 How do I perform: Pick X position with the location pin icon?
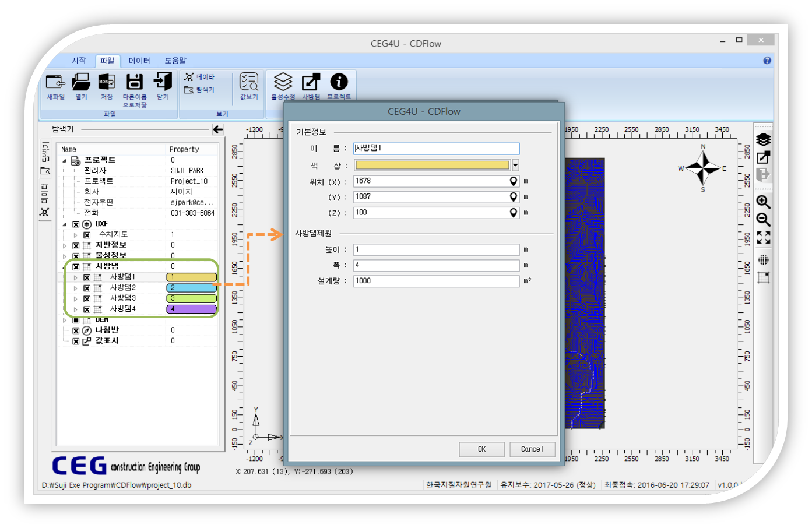coord(513,181)
